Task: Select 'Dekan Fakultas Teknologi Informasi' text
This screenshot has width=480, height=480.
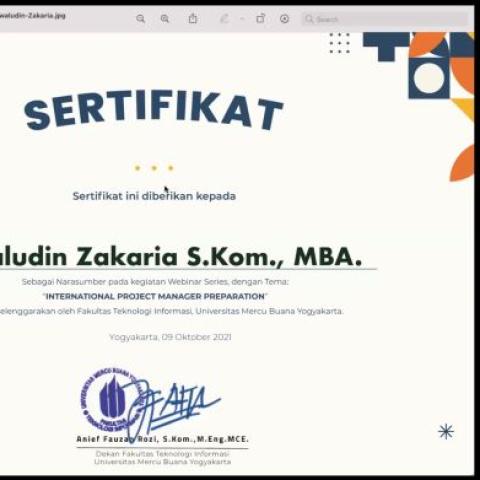Action: [163, 454]
